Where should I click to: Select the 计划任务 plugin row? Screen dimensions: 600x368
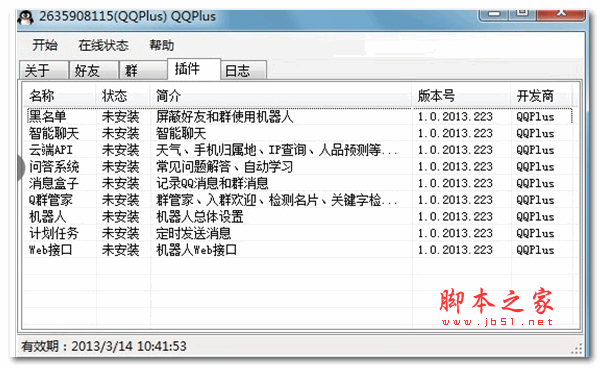click(x=300, y=233)
